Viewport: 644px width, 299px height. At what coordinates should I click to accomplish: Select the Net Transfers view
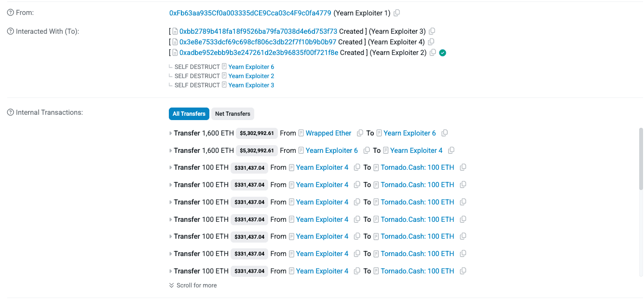coord(233,114)
